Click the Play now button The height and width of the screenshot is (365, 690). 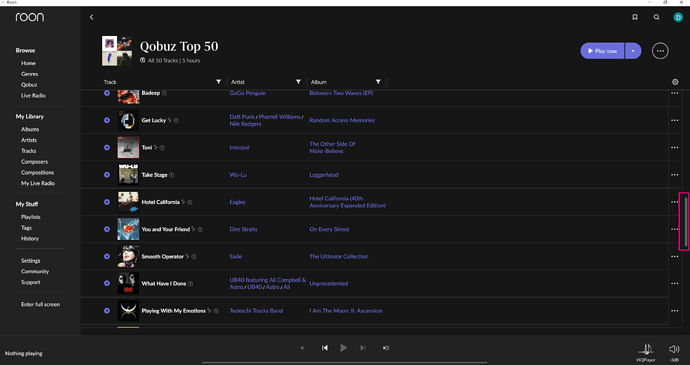click(x=602, y=51)
